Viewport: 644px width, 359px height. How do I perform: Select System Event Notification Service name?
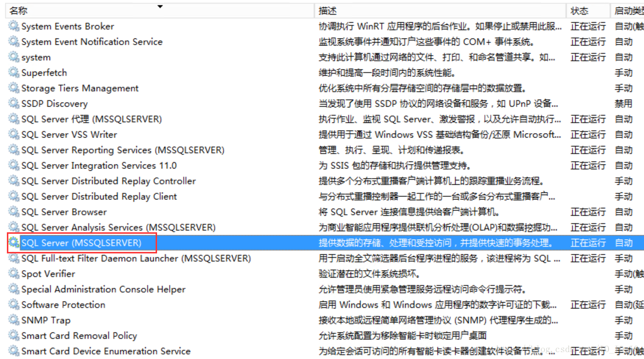click(x=92, y=42)
